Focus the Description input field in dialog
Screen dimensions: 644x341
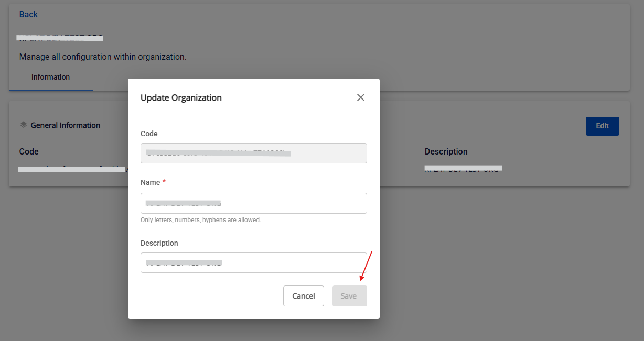[x=253, y=263]
